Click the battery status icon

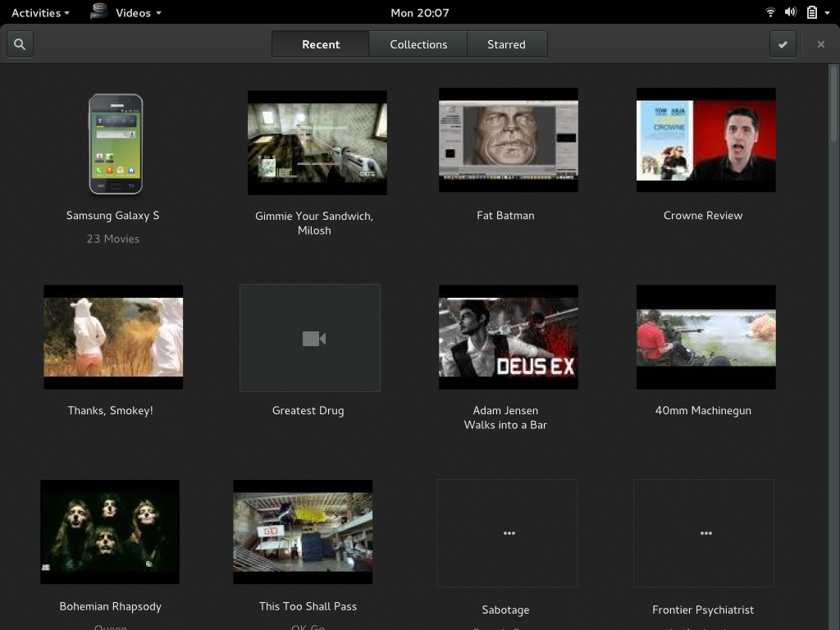[x=812, y=12]
